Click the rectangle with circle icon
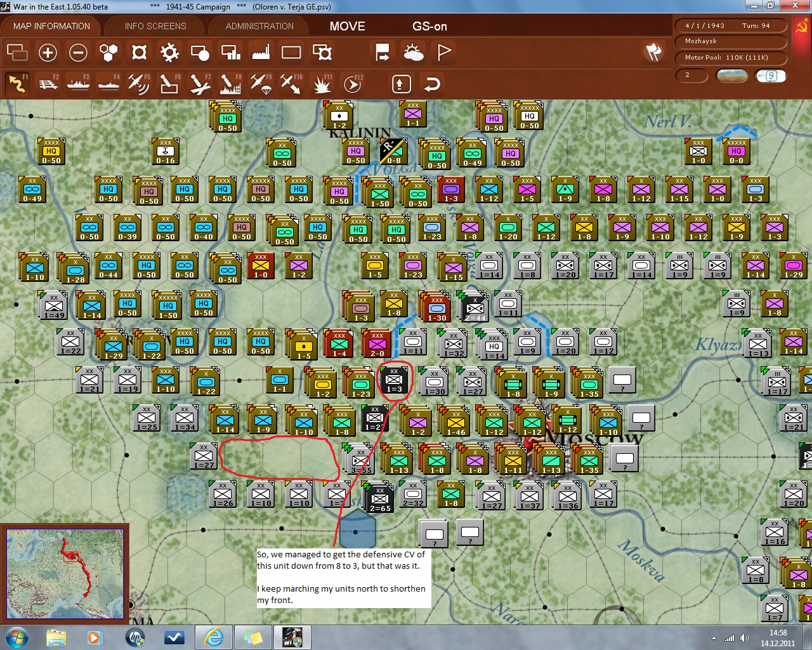The image size is (812, 650). [200, 52]
